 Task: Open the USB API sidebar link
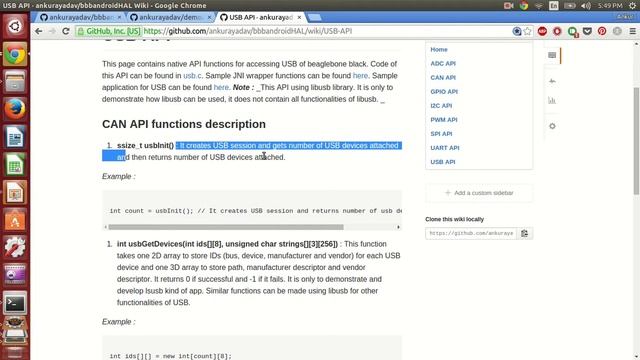click(443, 162)
